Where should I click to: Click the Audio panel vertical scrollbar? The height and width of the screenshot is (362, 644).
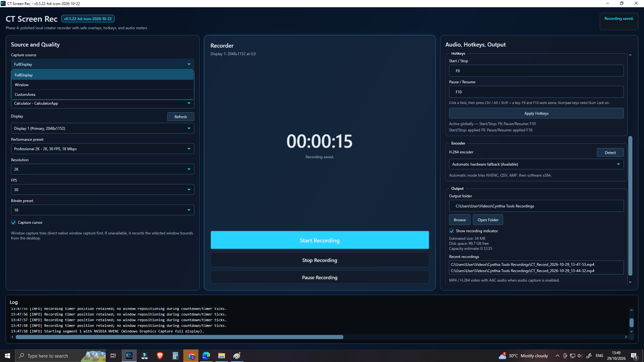(630, 206)
